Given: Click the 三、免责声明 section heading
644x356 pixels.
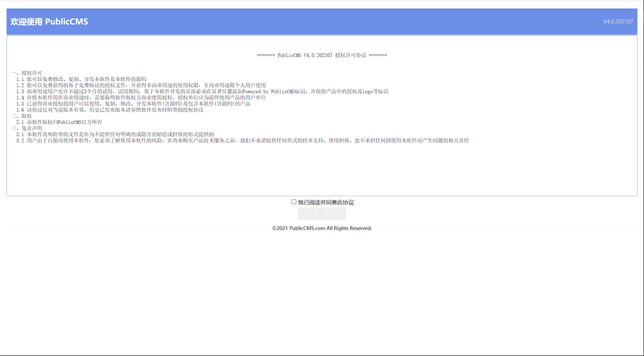Looking at the screenshot, I should 26,127.
